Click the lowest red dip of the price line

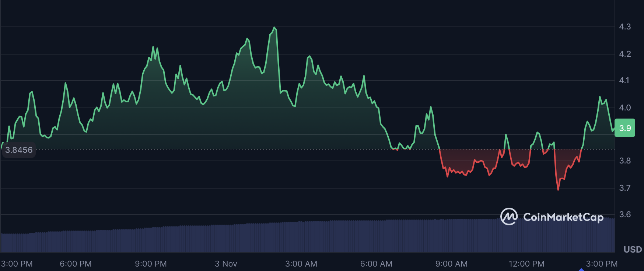click(x=558, y=189)
